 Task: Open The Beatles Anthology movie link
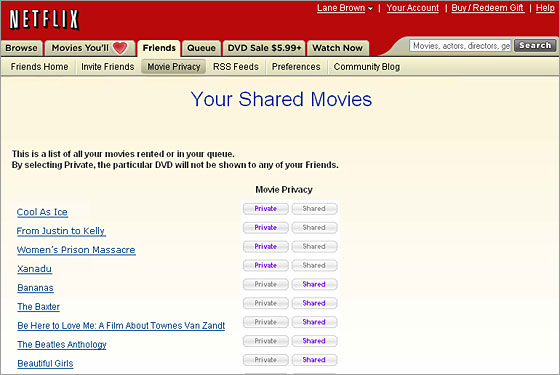click(x=62, y=345)
